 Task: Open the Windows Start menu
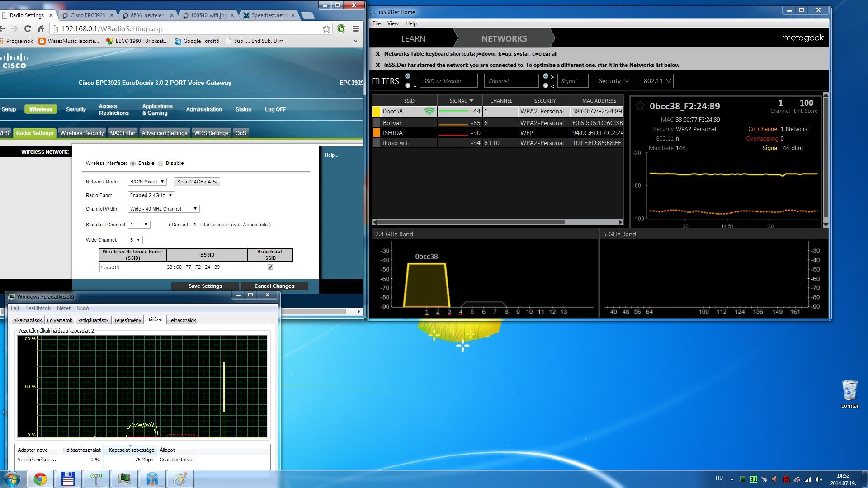click(x=12, y=479)
